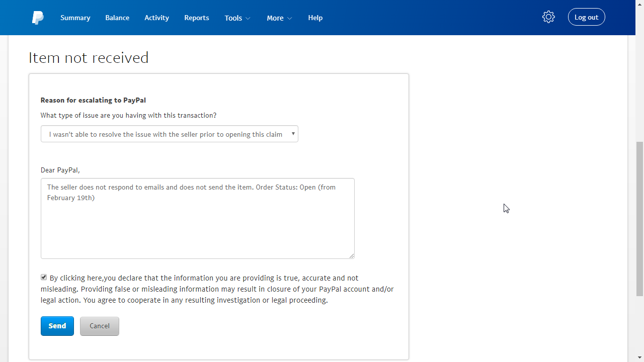Click the Send button
The height and width of the screenshot is (362, 644).
pos(57,326)
